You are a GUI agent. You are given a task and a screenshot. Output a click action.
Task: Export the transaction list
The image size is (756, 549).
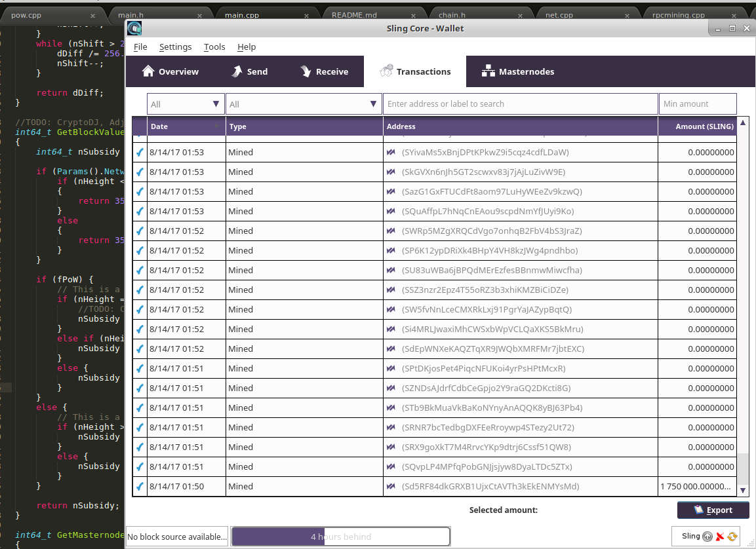pos(713,510)
